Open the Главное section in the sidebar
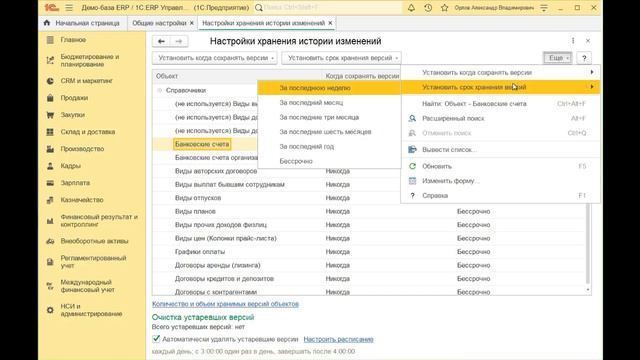Viewport: 640px width, 360px height. (x=73, y=40)
